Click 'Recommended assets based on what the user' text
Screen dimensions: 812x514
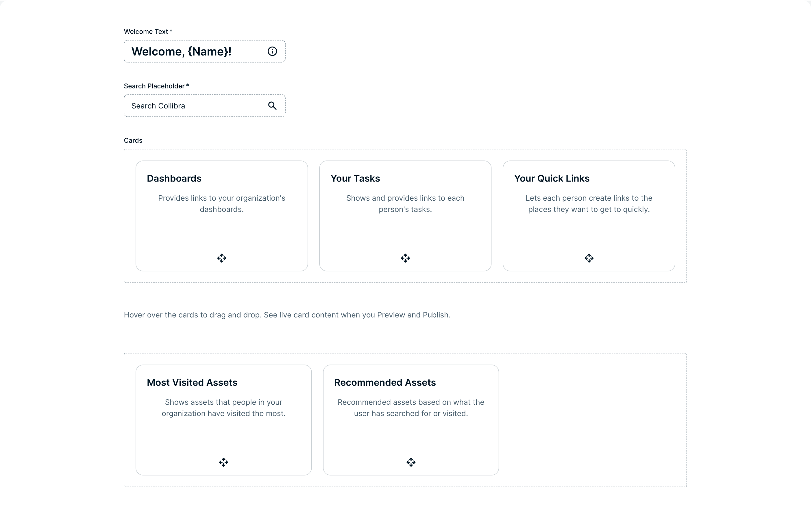pos(411,407)
